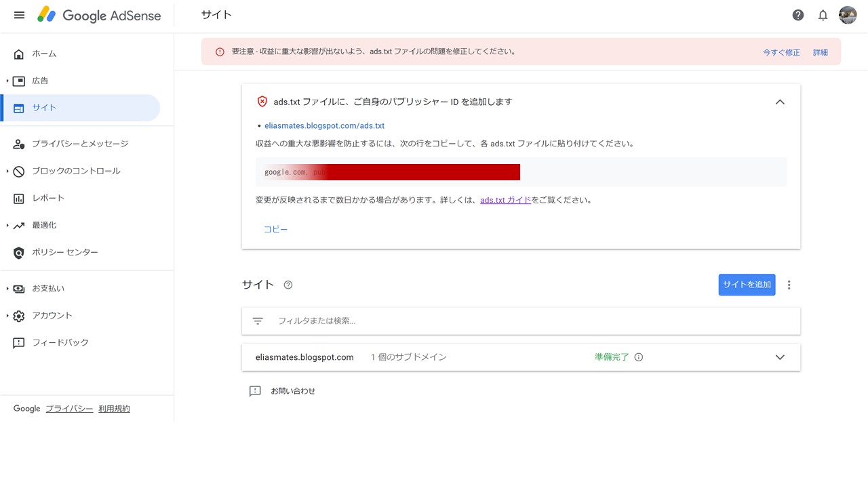Viewport: 868px width, 488px height.
Task: Open the help question mark icon
Action: [798, 15]
